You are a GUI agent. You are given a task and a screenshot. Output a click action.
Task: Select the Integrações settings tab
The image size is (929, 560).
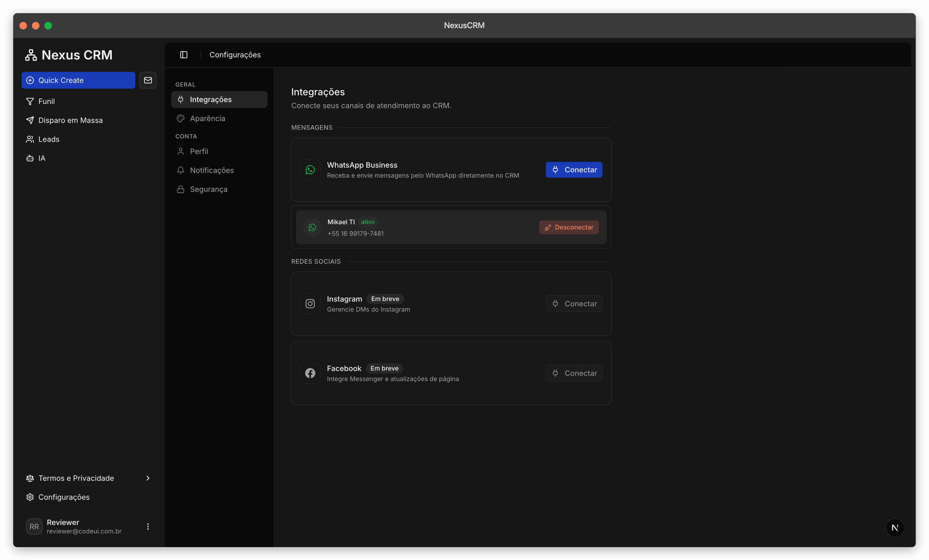[x=219, y=99]
